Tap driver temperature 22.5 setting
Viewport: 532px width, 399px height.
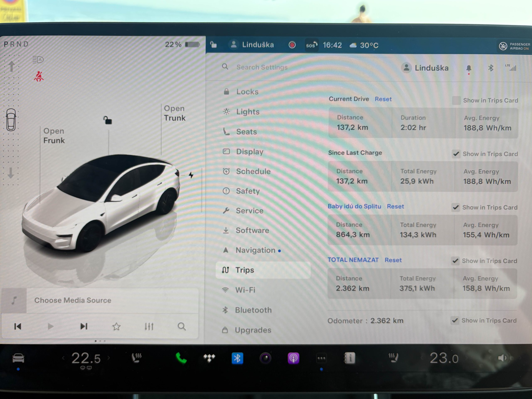(x=86, y=358)
